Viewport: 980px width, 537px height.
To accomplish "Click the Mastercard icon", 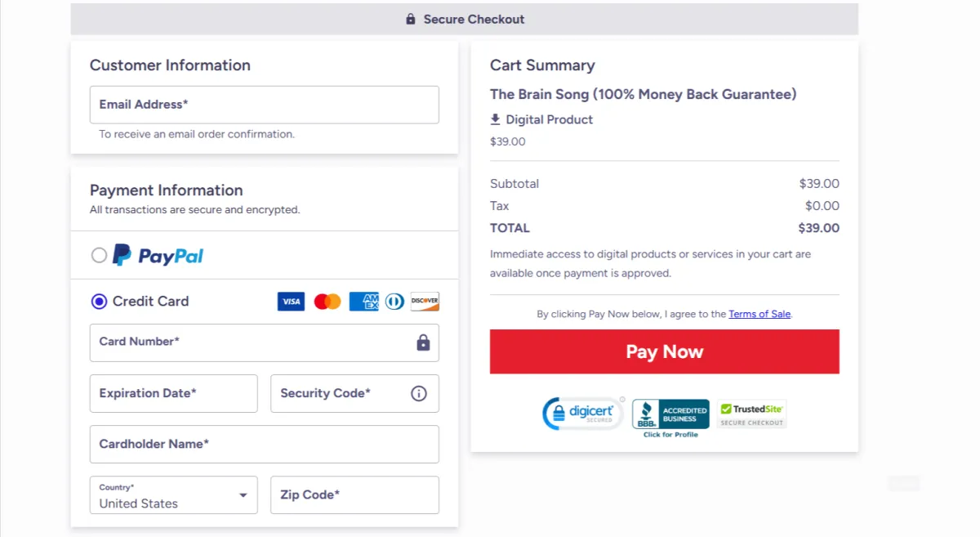I will click(327, 302).
